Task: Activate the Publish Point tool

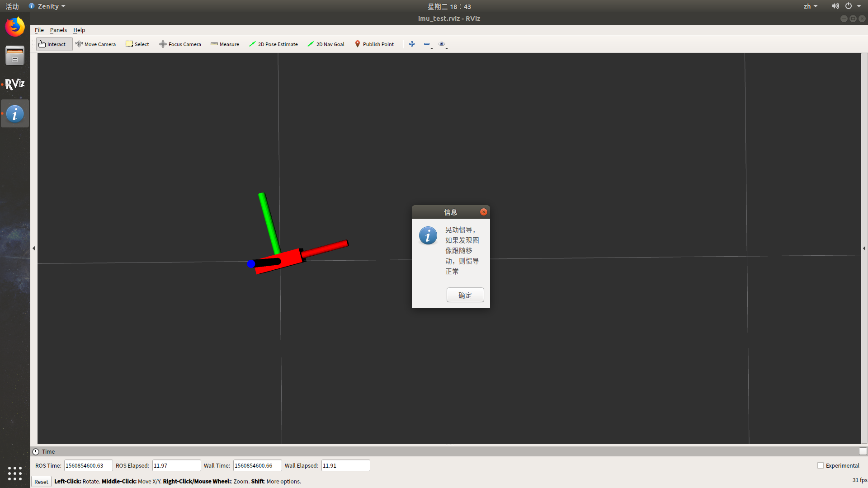Action: tap(374, 44)
